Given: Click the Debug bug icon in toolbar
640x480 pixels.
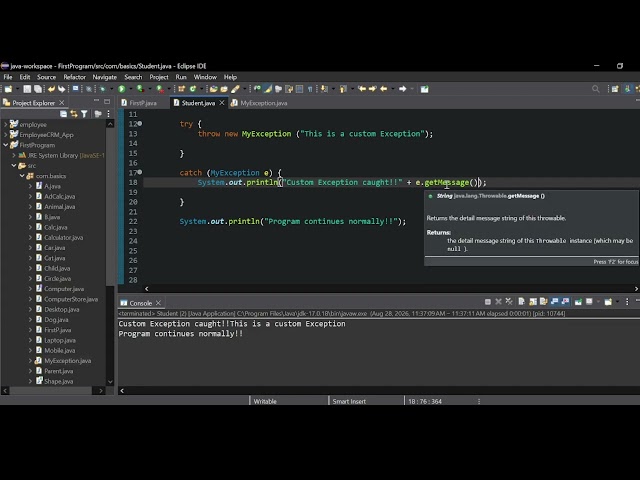Looking at the screenshot, I should point(102,89).
